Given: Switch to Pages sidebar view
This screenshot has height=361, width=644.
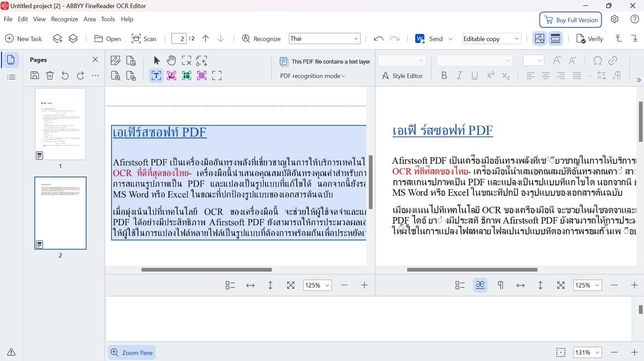Looking at the screenshot, I should coord(11,60).
